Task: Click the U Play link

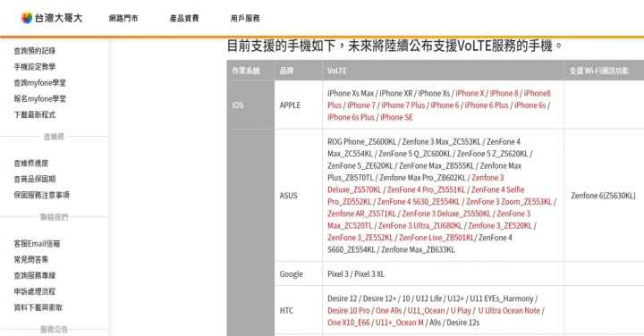Action: pos(461,311)
